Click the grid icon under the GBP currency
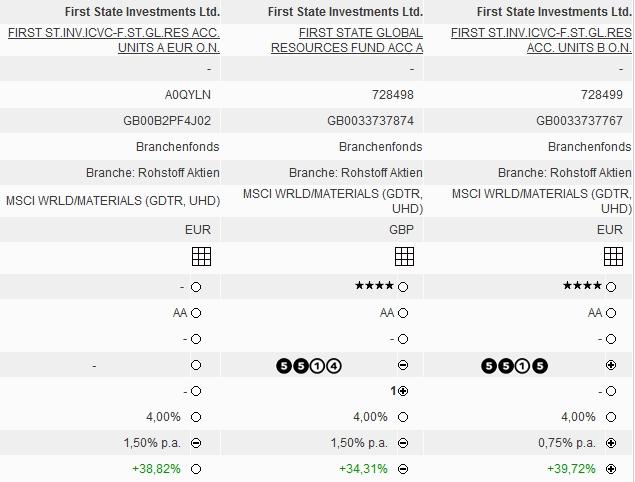The width and height of the screenshot is (635, 482). click(x=404, y=257)
